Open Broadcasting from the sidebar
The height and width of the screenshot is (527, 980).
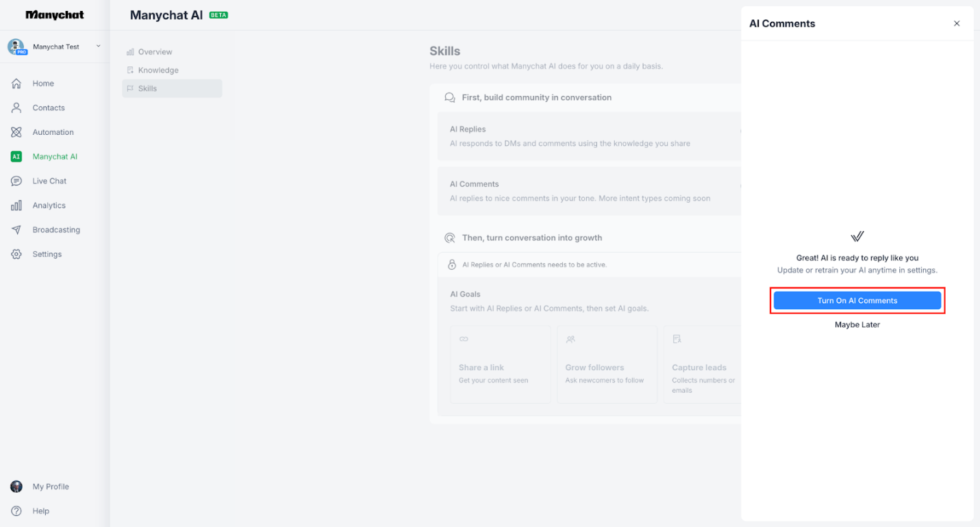point(55,229)
